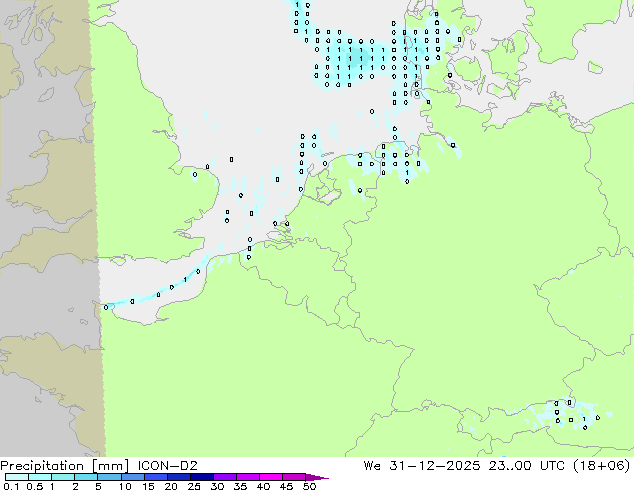Click the legend value '35'
Viewport: 634px width, 490px height.
tap(240, 486)
